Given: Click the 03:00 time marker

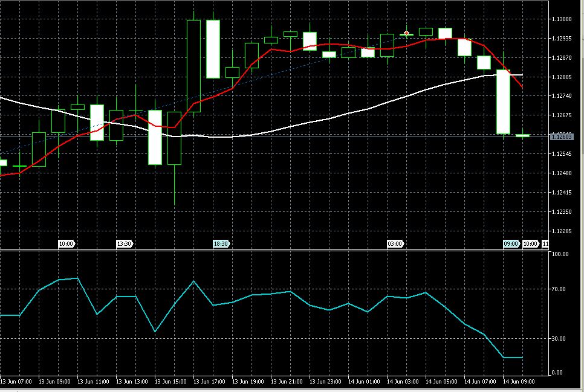Looking at the screenshot, I should pyautogui.click(x=395, y=244).
